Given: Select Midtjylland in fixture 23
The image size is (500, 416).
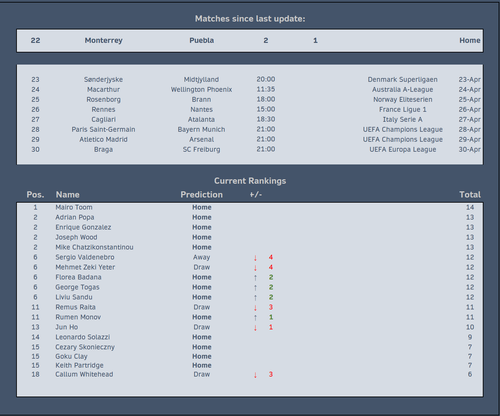Looking at the screenshot, I should coord(201,79).
